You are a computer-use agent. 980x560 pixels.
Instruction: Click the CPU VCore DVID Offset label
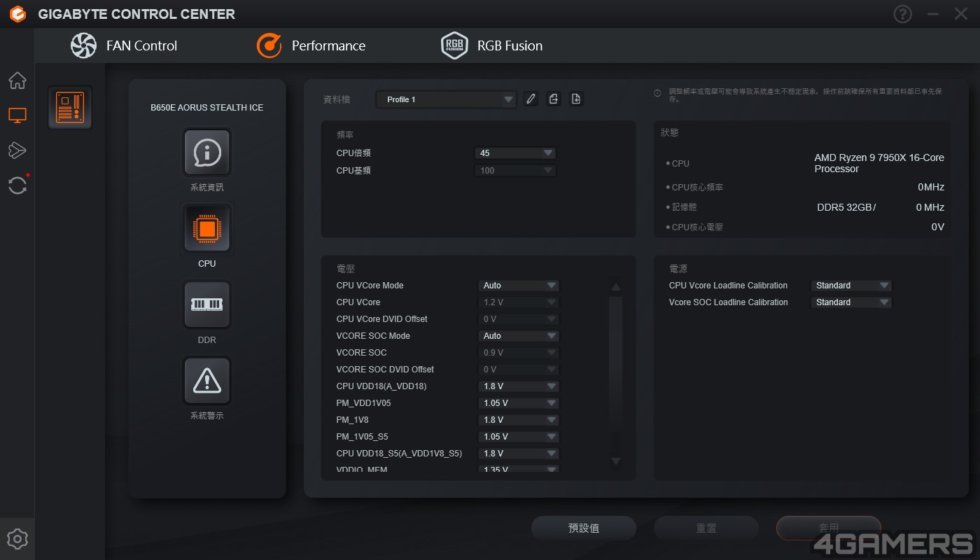tap(381, 319)
